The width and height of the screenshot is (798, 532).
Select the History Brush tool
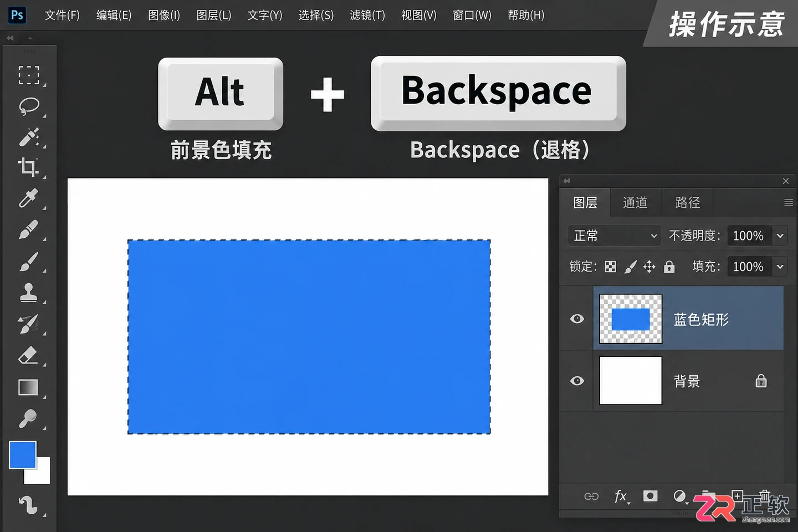[29, 324]
